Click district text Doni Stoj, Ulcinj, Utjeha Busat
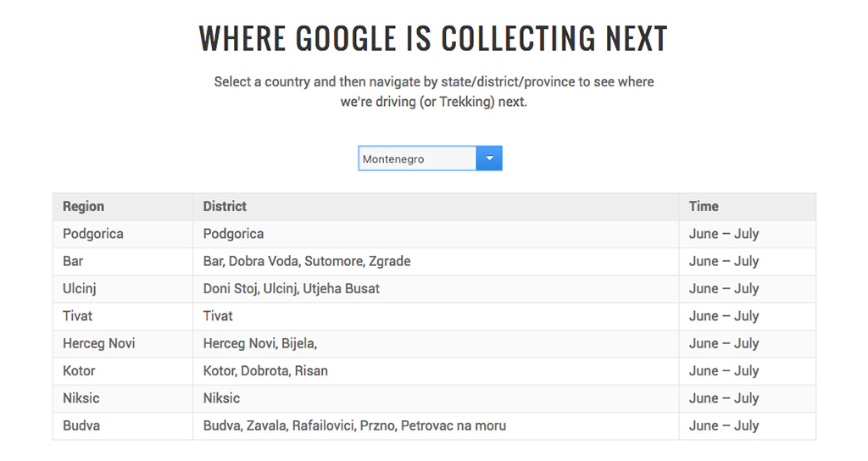Image resolution: width=868 pixels, height=461 pixels. [x=292, y=289]
